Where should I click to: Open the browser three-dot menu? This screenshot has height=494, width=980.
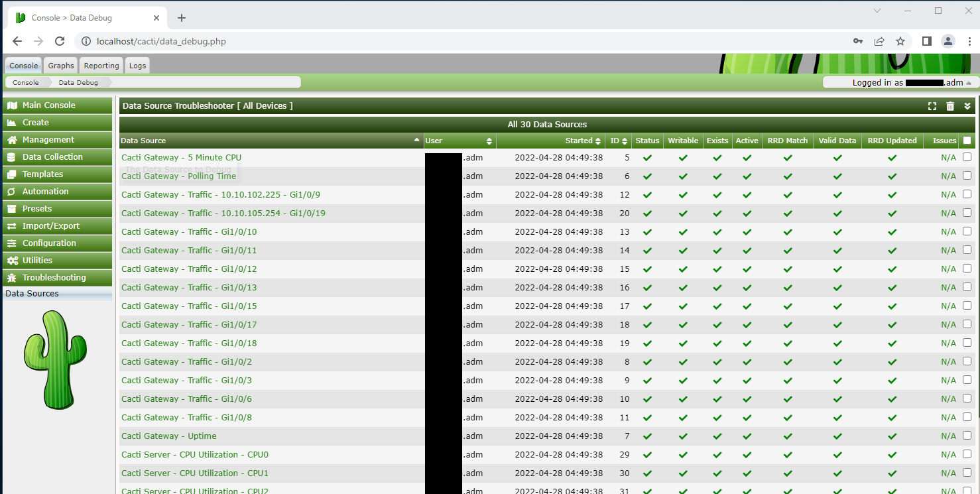(969, 41)
